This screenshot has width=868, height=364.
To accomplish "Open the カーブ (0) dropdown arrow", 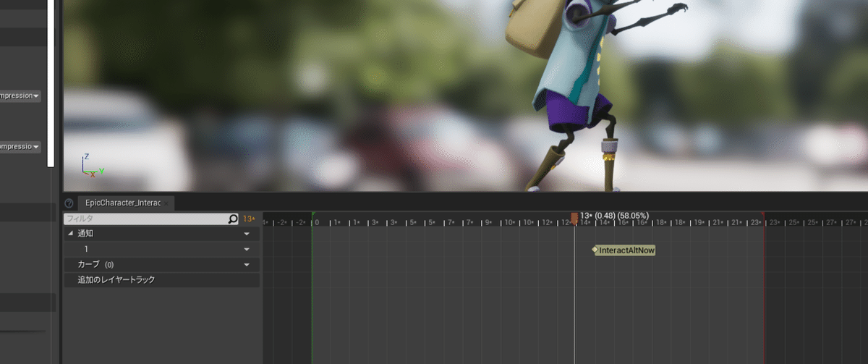I will (x=247, y=265).
